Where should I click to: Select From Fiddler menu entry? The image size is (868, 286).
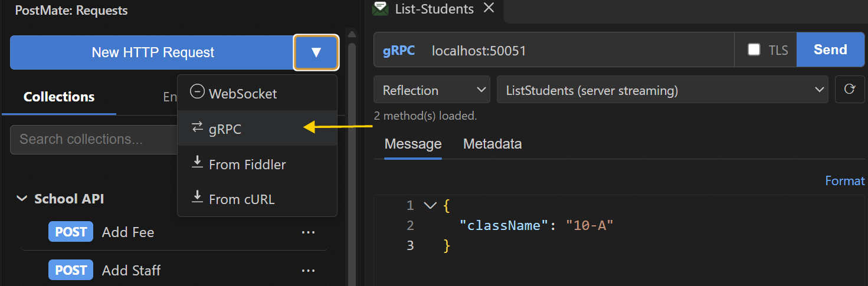(x=257, y=164)
